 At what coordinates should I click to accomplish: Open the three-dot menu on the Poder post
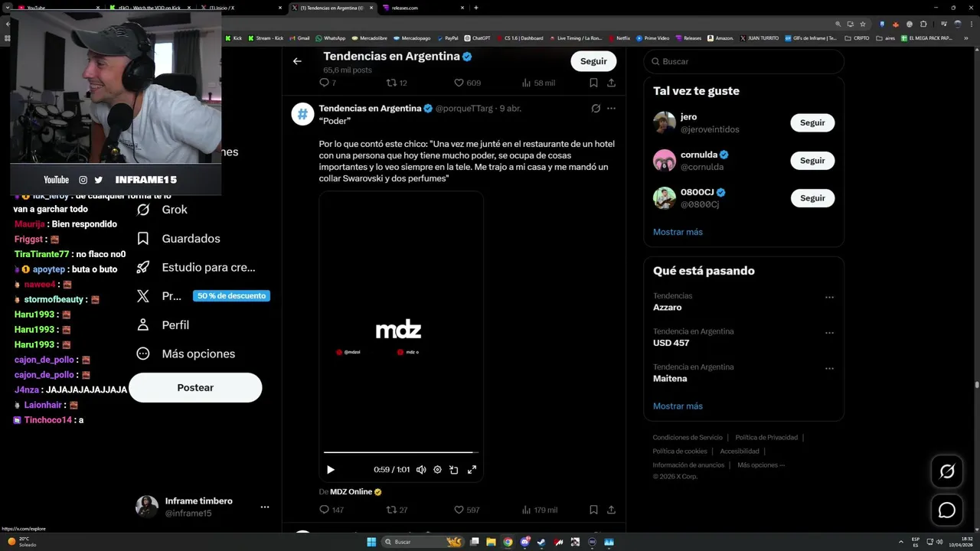click(x=611, y=109)
